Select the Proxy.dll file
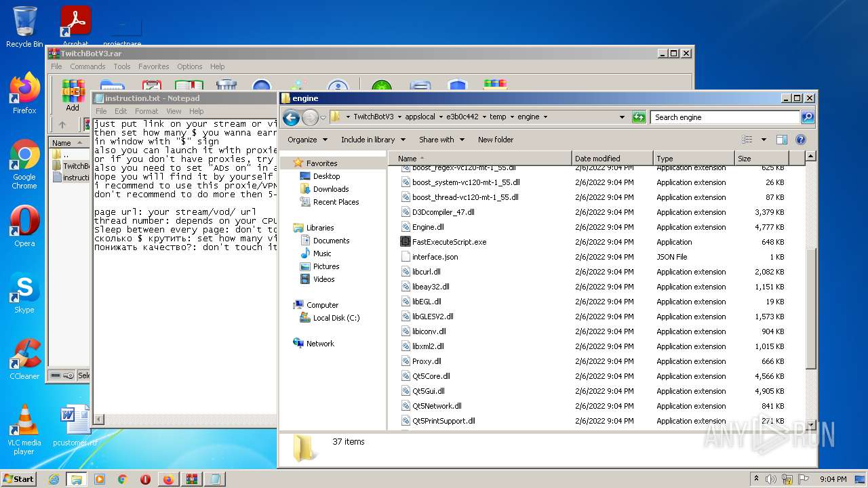Screen dimensions: 868x488 [427, 361]
